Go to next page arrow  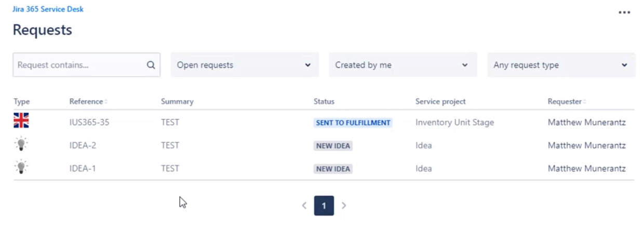click(344, 206)
